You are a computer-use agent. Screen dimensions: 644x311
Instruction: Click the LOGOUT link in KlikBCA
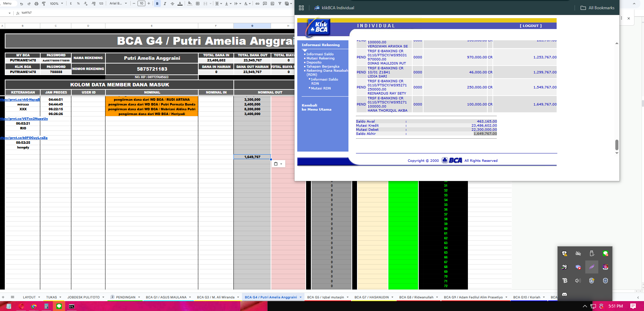click(531, 26)
